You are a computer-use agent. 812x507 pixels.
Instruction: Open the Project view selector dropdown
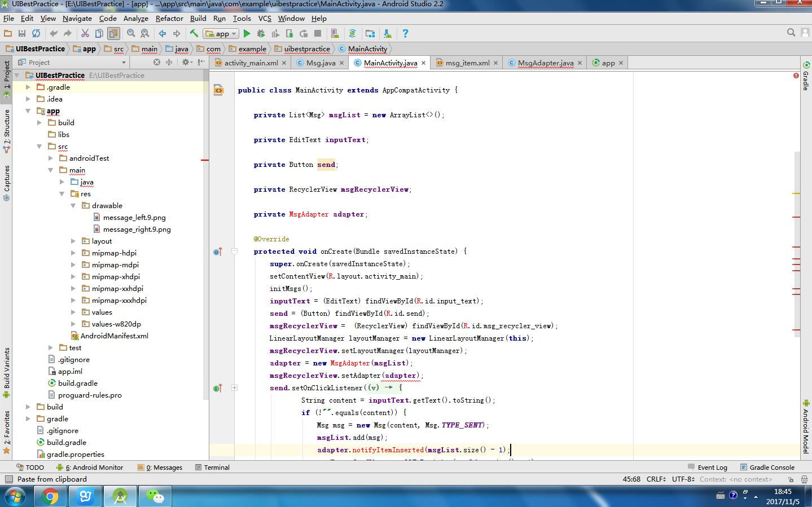click(x=72, y=62)
